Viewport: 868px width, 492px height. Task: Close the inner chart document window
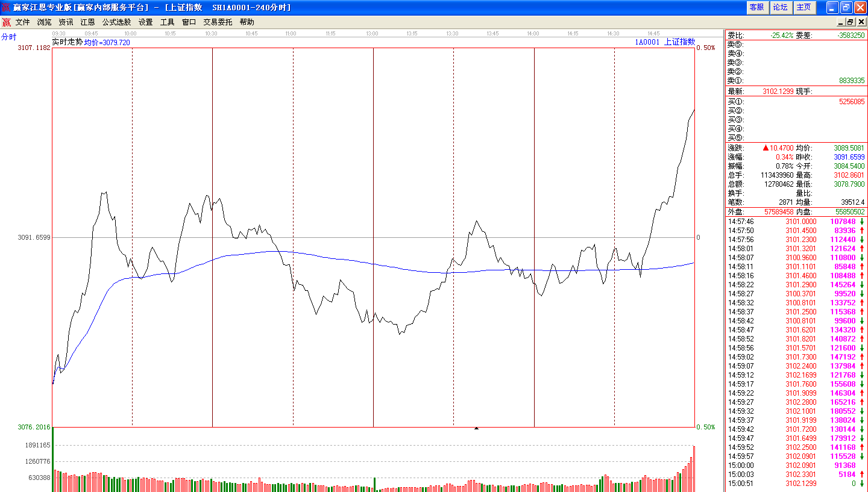point(861,22)
